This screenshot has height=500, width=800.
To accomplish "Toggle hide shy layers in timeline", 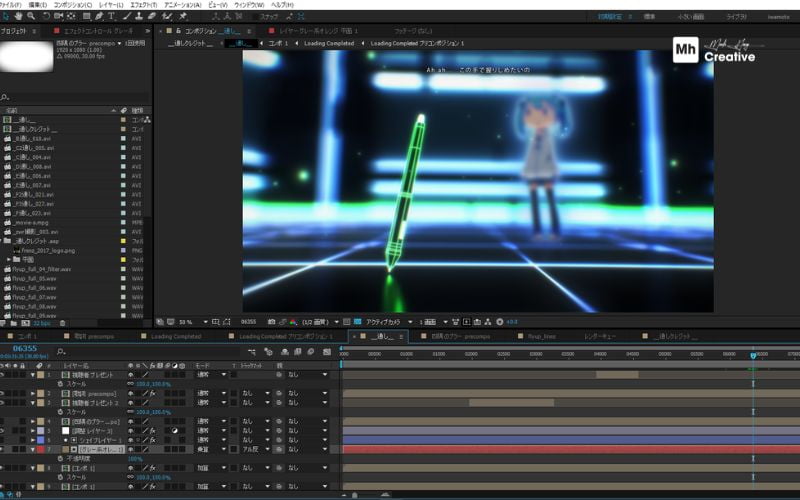I will click(285, 352).
